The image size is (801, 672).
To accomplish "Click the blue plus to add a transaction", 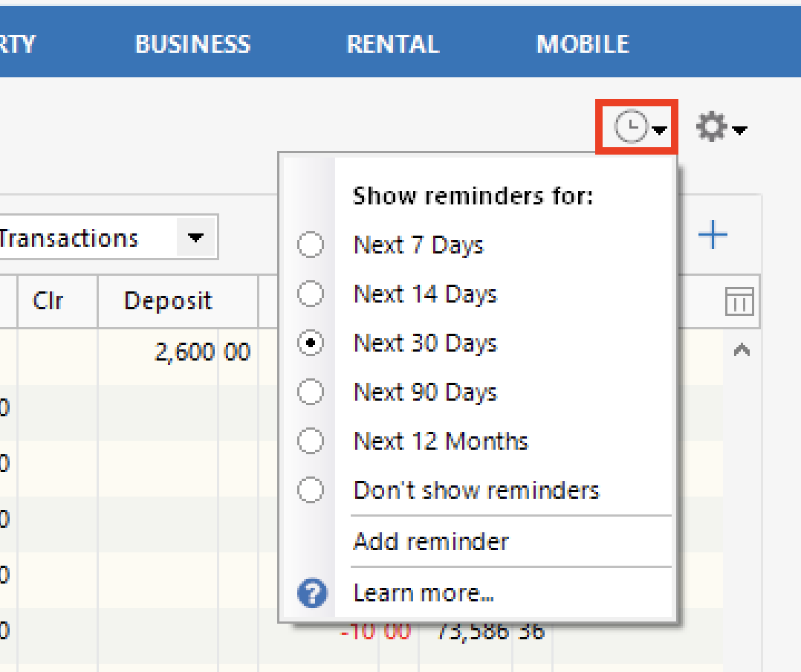I will tap(713, 236).
